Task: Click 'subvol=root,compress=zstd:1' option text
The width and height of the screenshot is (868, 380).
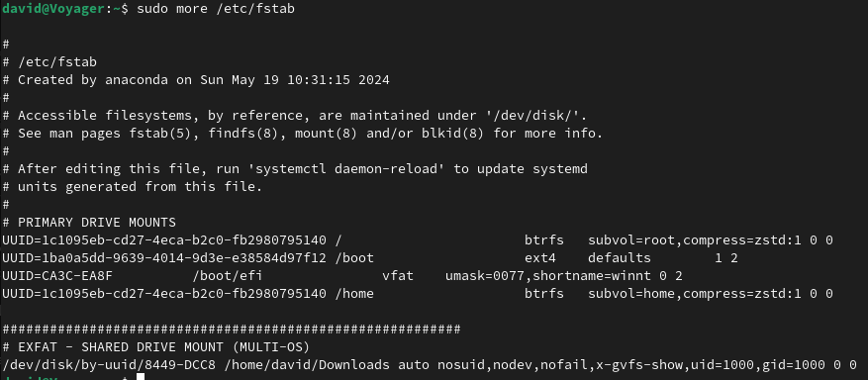Action: (x=694, y=240)
